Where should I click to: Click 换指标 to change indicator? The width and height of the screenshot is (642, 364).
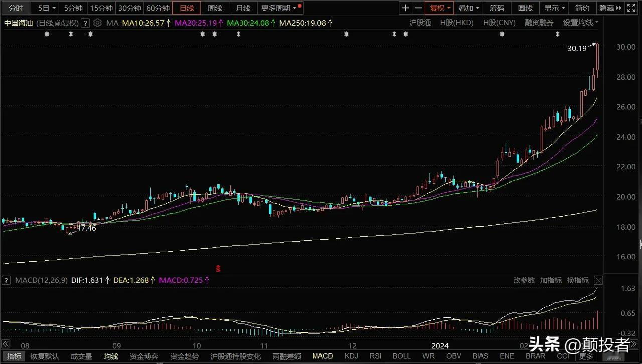pos(578,280)
